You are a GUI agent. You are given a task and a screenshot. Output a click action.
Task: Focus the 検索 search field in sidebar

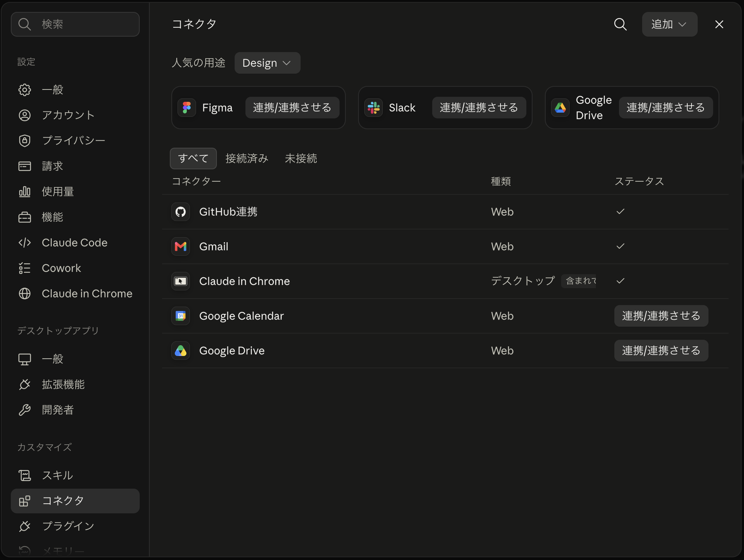click(75, 24)
